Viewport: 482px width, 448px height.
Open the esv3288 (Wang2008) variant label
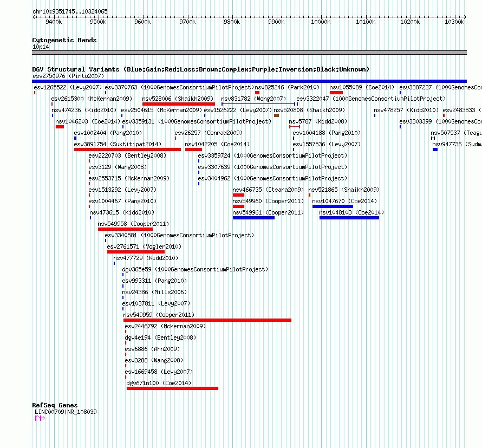154,360
